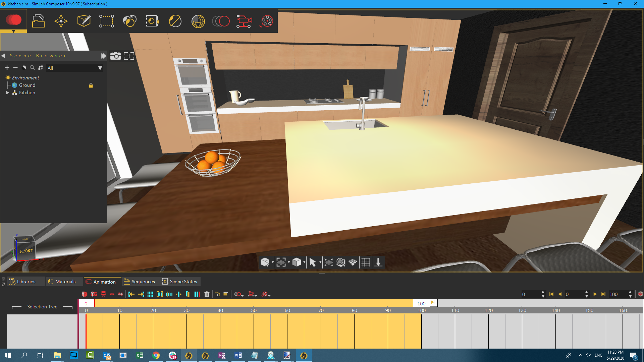Viewport: 644px width, 362px height.
Task: Toggle the fit-all expand arrows view icon
Action: pos(329,262)
